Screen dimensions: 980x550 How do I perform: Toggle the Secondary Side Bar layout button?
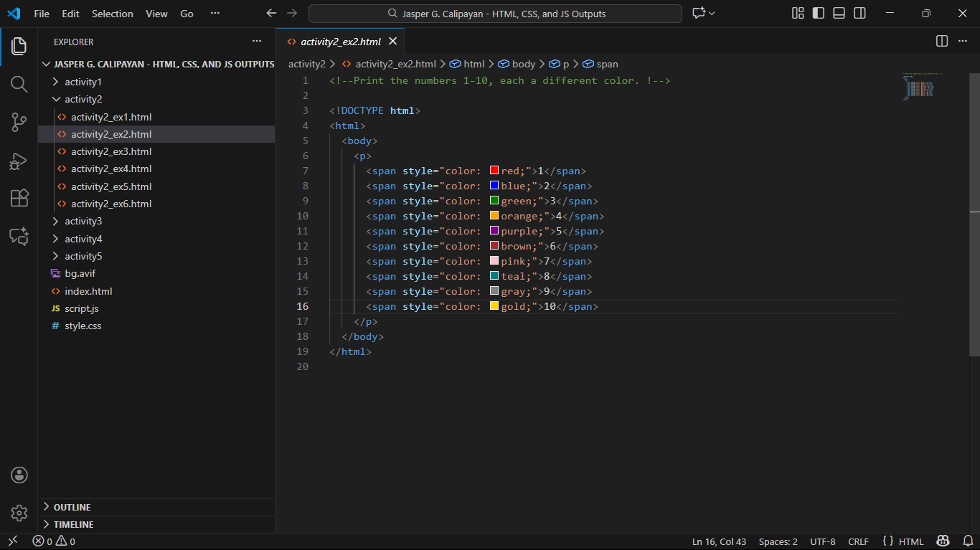[x=859, y=14]
